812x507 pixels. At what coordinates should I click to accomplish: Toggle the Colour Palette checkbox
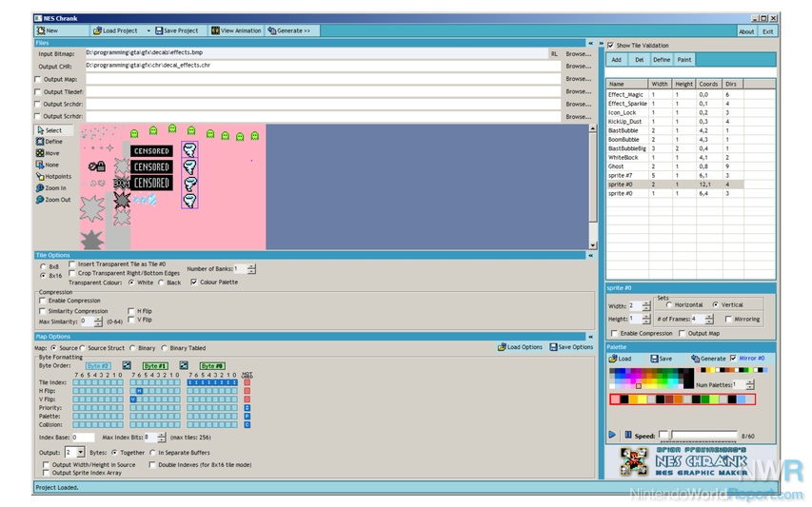pos(193,282)
